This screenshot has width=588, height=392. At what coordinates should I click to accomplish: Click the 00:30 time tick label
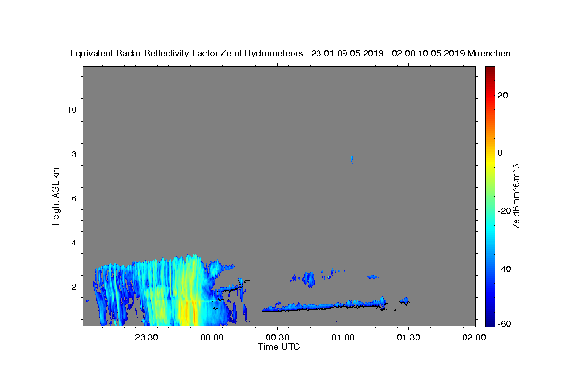277,337
